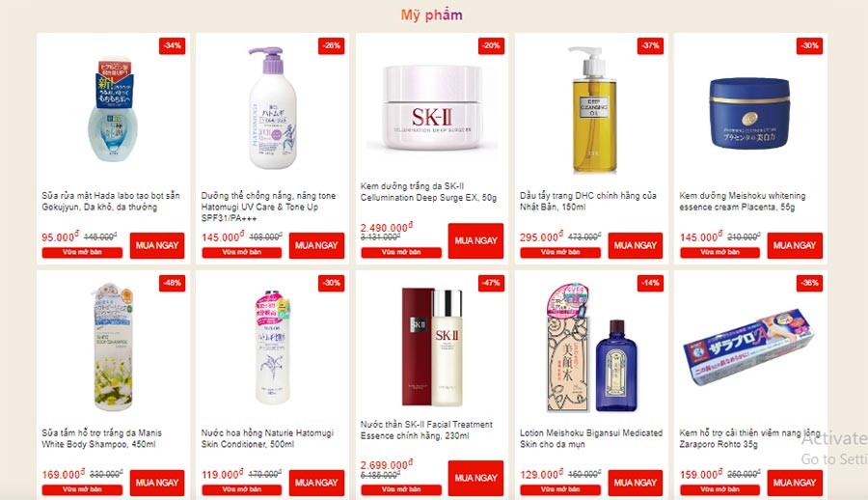Click the Hatomugi UV Care bottle image
The width and height of the screenshot is (868, 500).
pyautogui.click(x=273, y=108)
